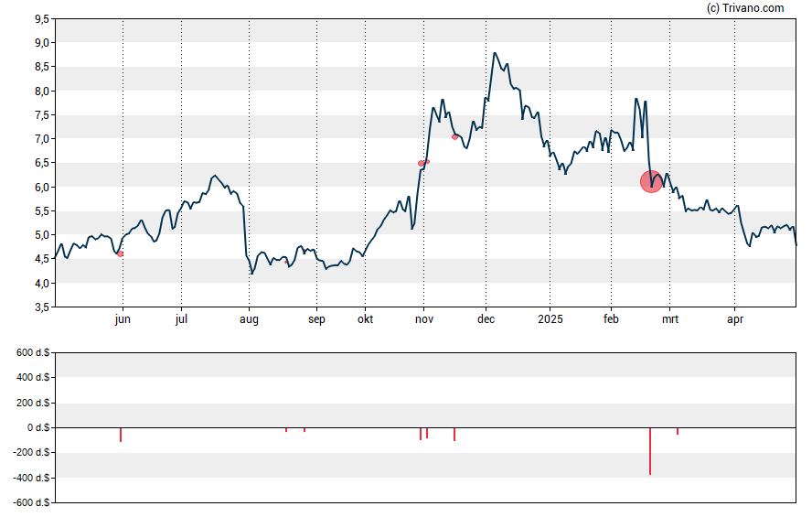Click the longest red bar near -400 d.$

click(650, 451)
